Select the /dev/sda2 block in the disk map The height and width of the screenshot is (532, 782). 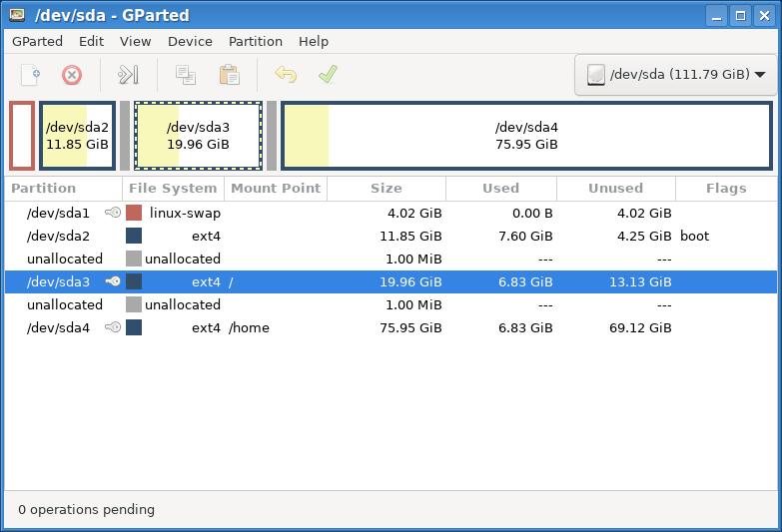[77, 136]
